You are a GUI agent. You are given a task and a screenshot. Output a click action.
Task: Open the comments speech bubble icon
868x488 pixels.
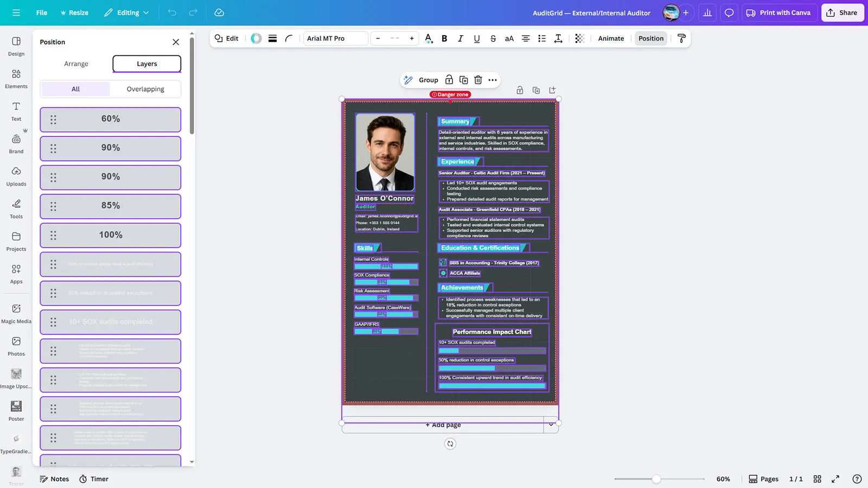click(x=729, y=12)
